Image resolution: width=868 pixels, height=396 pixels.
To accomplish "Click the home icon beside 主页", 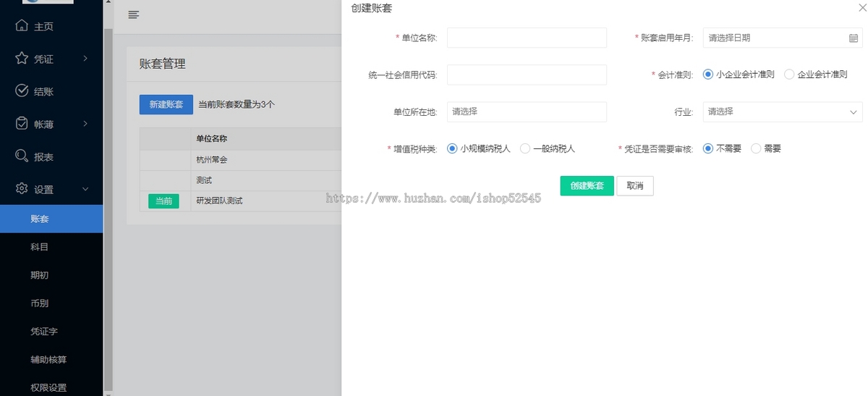I will (22, 26).
